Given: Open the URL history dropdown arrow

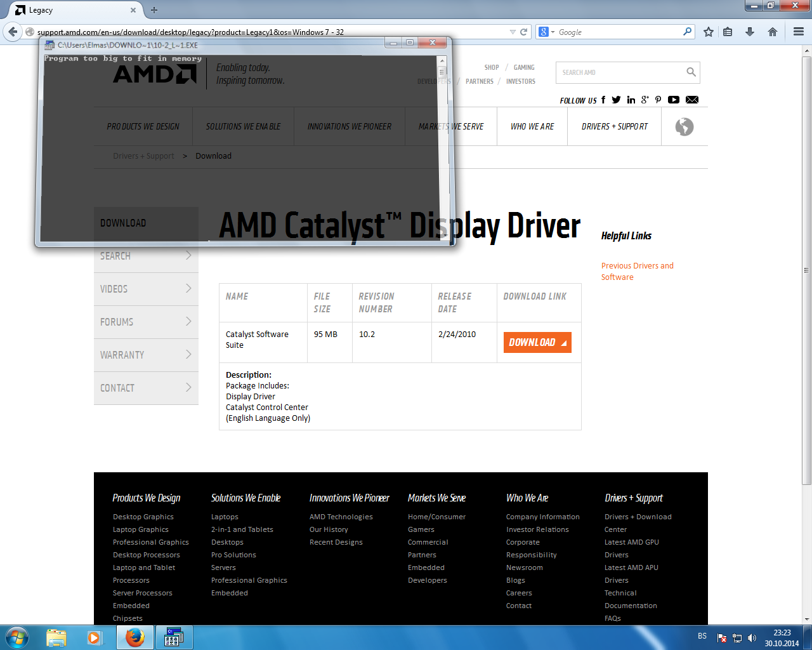Looking at the screenshot, I should tap(513, 32).
